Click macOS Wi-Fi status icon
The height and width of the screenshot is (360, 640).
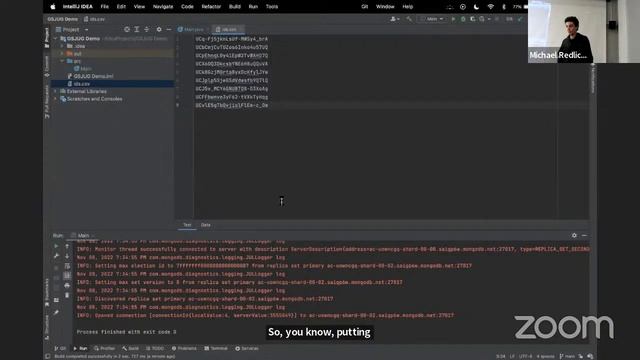[491, 7]
